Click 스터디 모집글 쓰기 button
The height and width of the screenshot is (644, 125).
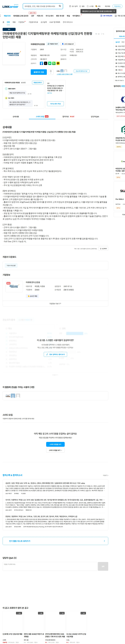(55, 444)
